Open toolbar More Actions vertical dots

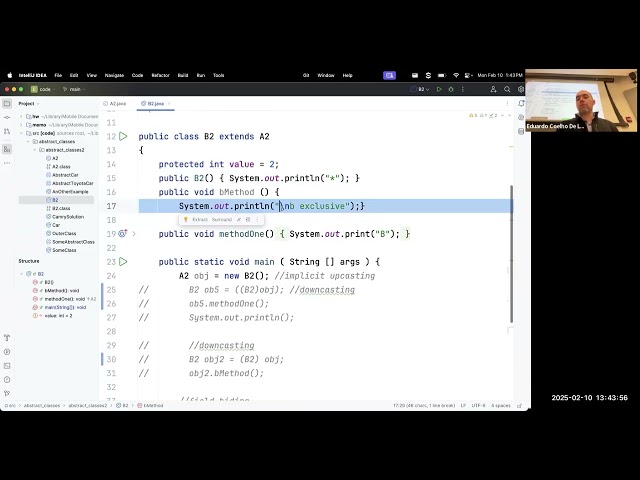point(463,89)
